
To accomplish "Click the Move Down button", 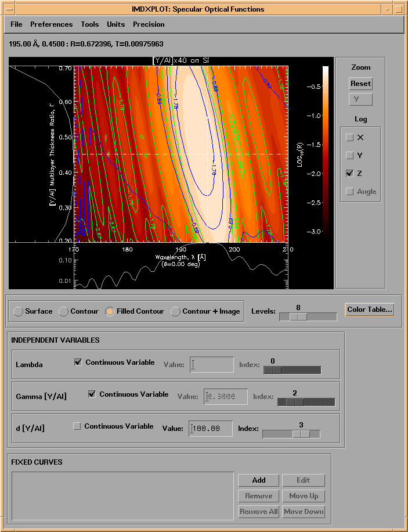I will click(x=304, y=512).
